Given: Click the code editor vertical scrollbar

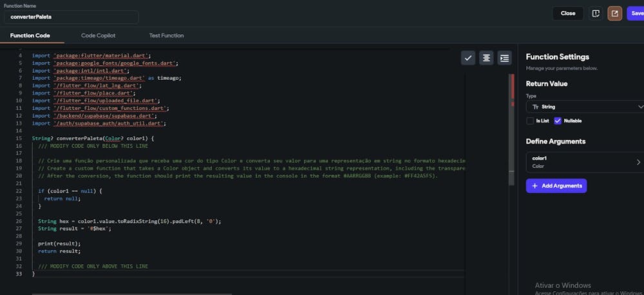Looking at the screenshot, I should pyautogui.click(x=513, y=129).
